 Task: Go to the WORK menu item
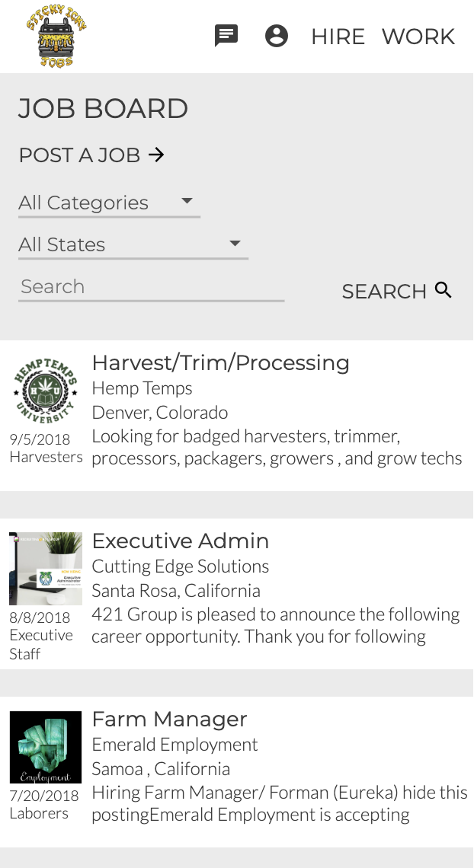[418, 37]
